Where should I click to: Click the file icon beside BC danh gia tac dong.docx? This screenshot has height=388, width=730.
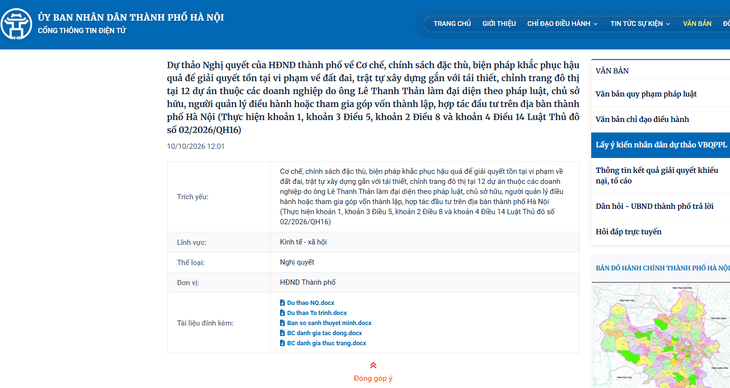(282, 333)
